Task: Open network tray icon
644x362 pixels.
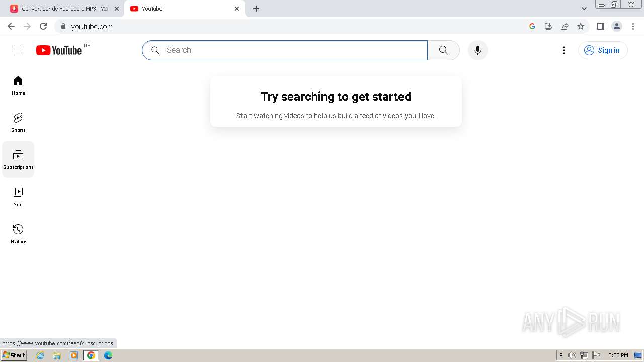Action: (584, 355)
